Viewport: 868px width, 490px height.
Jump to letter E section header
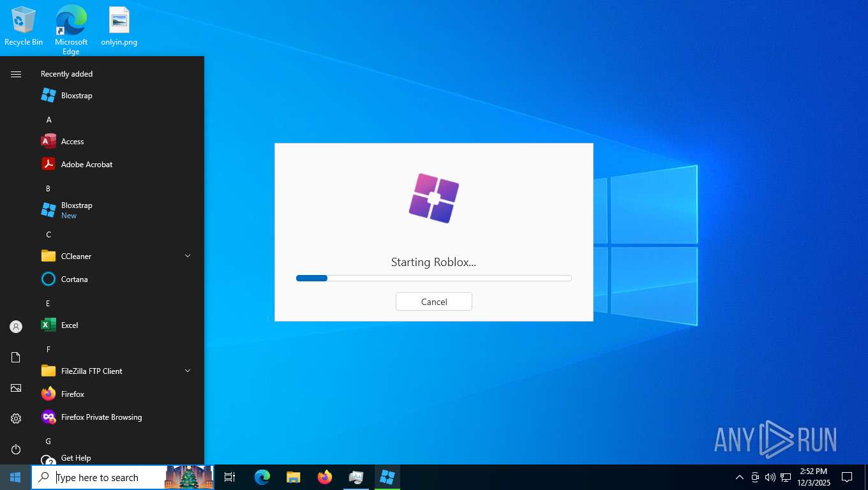coord(48,304)
